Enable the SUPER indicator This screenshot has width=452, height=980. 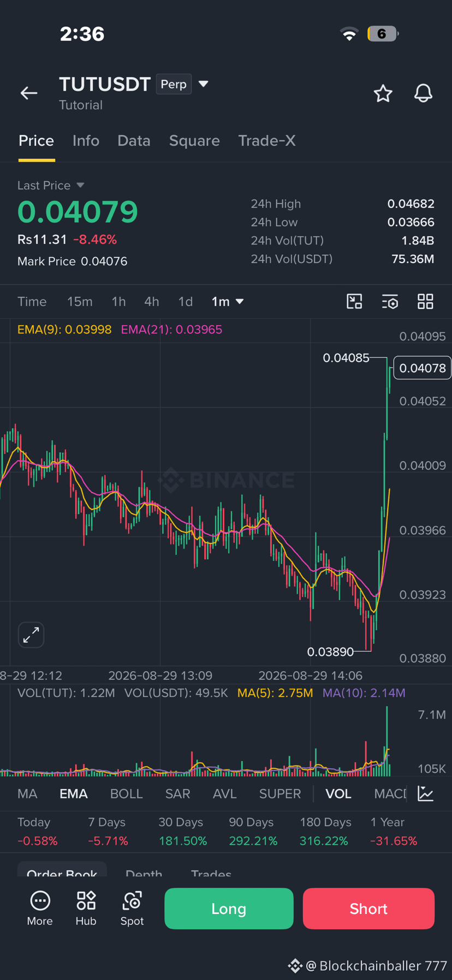point(280,793)
